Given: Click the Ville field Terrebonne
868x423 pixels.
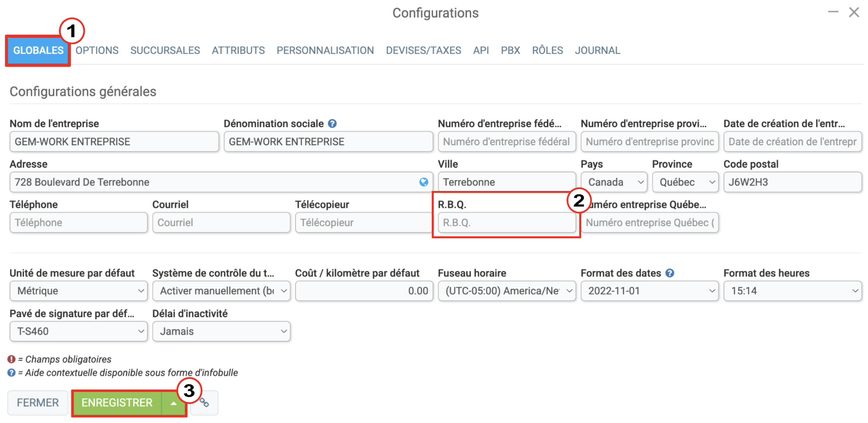Looking at the screenshot, I should point(507,182).
